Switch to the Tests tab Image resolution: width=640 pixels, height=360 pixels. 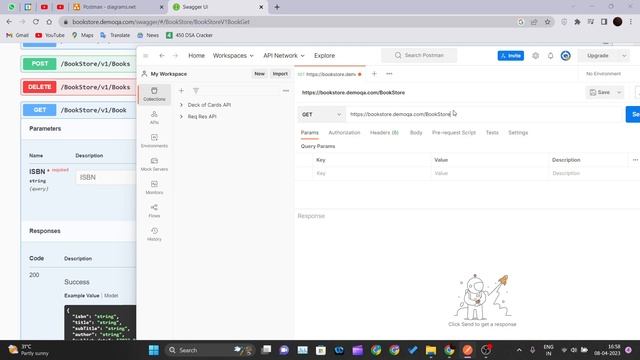tap(492, 133)
